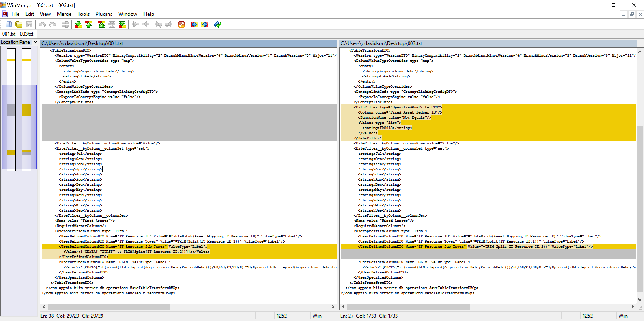The width and height of the screenshot is (644, 321).
Task: Click the Copy to Left icon
Action: 146,24
